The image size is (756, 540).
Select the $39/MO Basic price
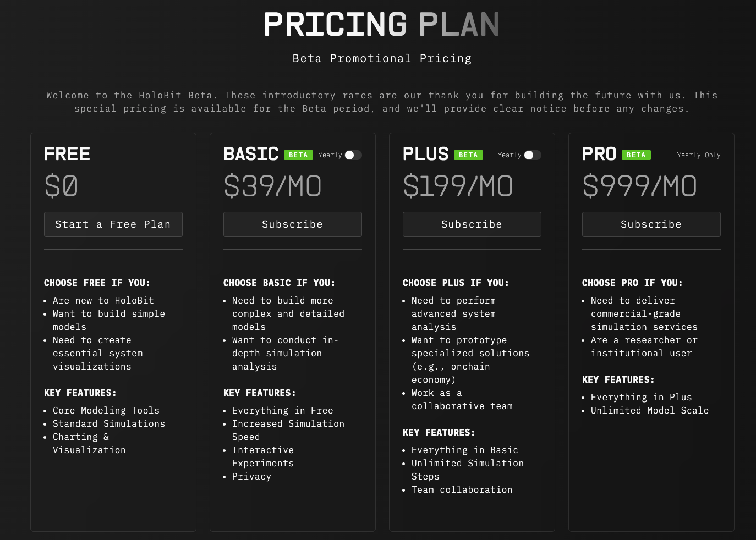[272, 186]
